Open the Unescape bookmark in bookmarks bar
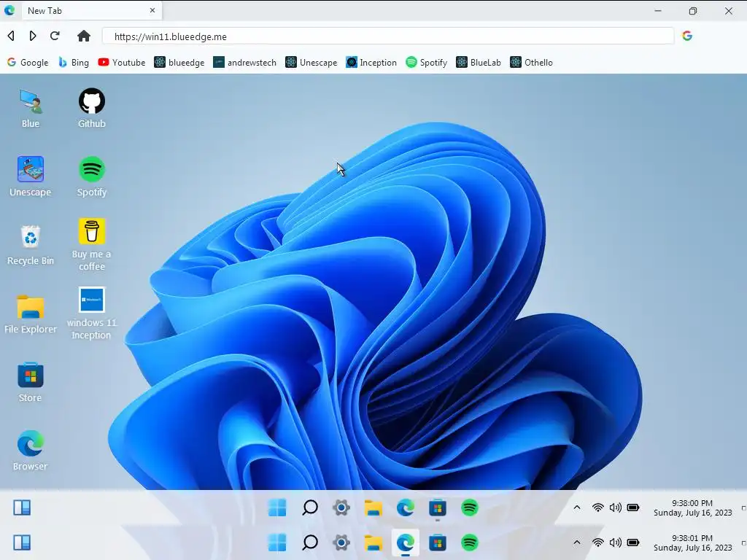This screenshot has height=560, width=747. pyautogui.click(x=311, y=63)
